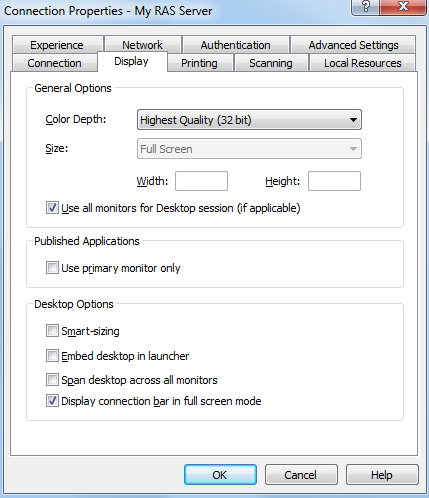Go to the Authentication tab
The height and width of the screenshot is (498, 429).
tap(236, 45)
